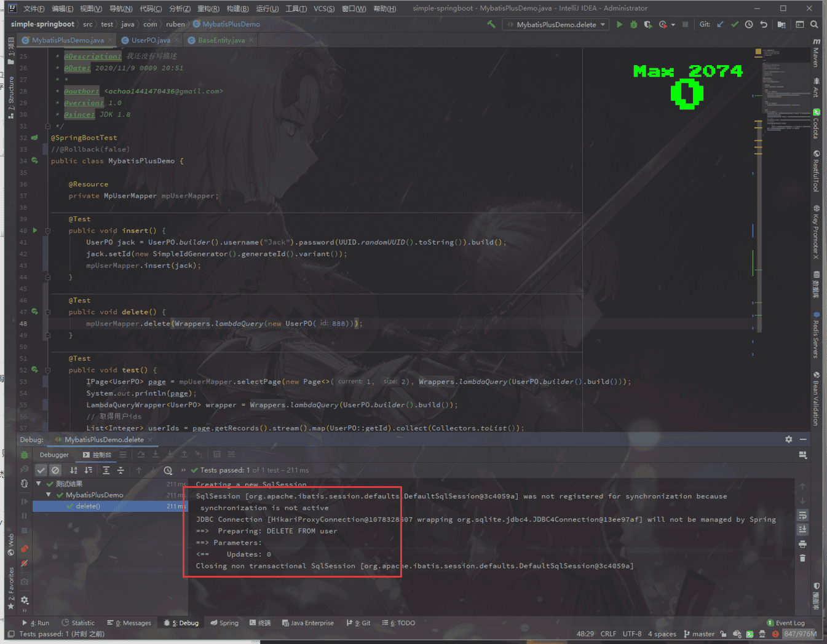Toggle the Mute Breakpoints icon in debug sidebar
The width and height of the screenshot is (827, 644).
[x=25, y=563]
